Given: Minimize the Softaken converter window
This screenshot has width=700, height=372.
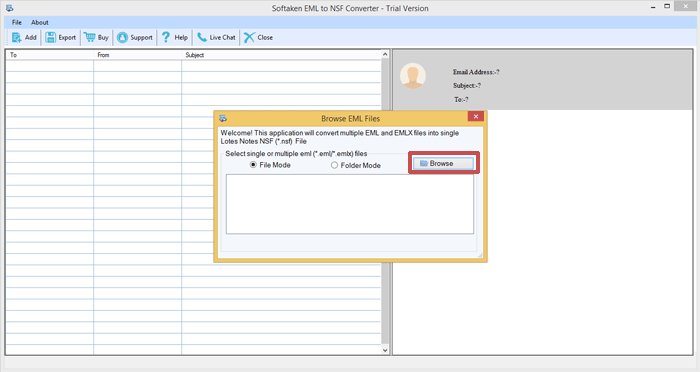Looking at the screenshot, I should (x=653, y=7).
